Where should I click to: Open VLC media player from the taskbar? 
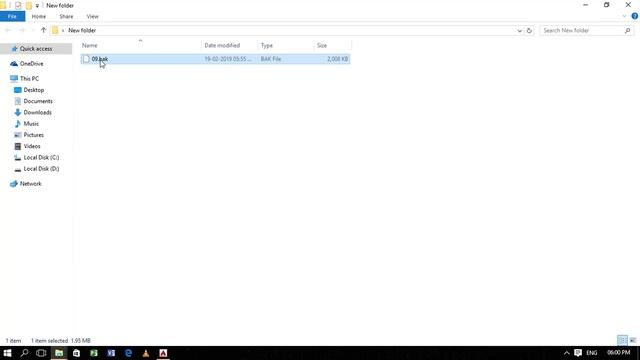click(146, 353)
